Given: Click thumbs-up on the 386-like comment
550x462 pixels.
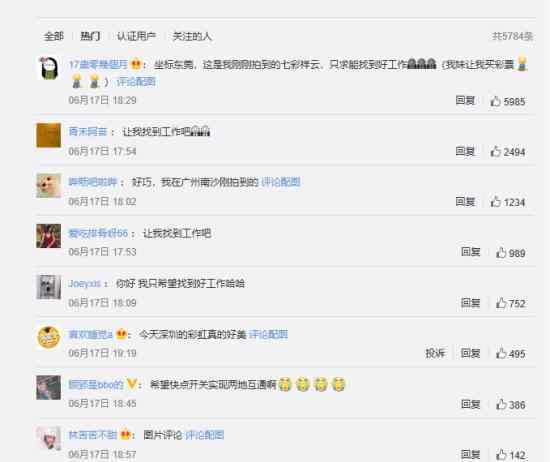Looking at the screenshot, I should tap(511, 404).
